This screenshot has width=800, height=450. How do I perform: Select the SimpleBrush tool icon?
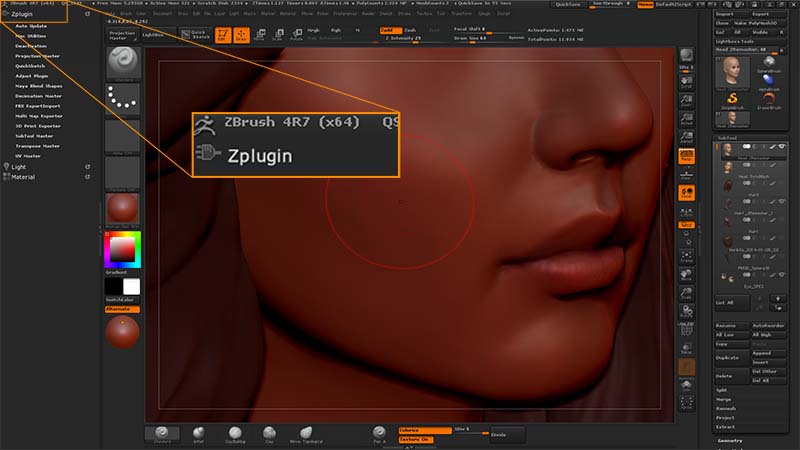point(732,99)
